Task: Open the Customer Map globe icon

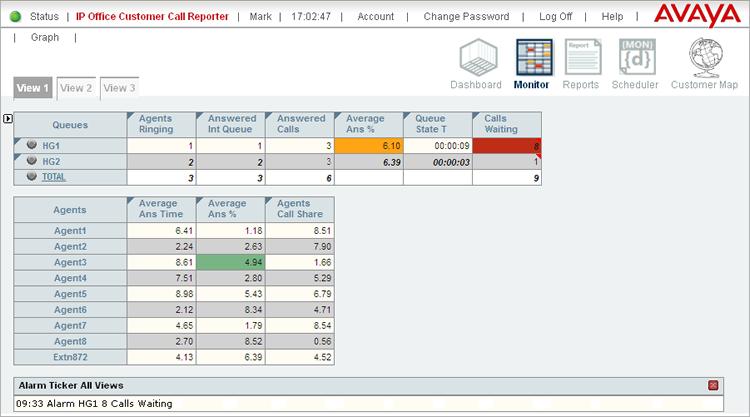Action: [706, 58]
